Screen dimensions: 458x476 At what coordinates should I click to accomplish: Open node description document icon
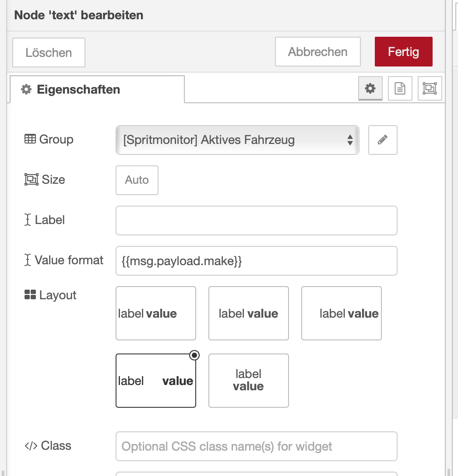[400, 89]
